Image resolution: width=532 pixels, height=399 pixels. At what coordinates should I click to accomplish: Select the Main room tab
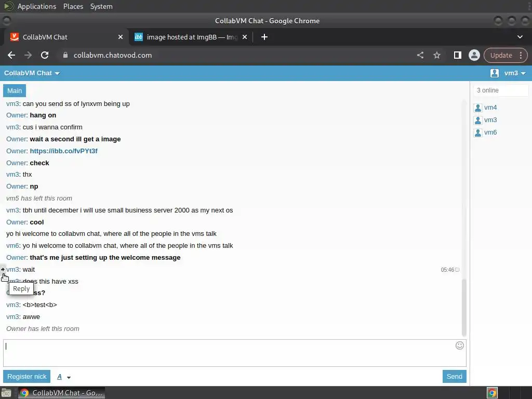pos(15,90)
